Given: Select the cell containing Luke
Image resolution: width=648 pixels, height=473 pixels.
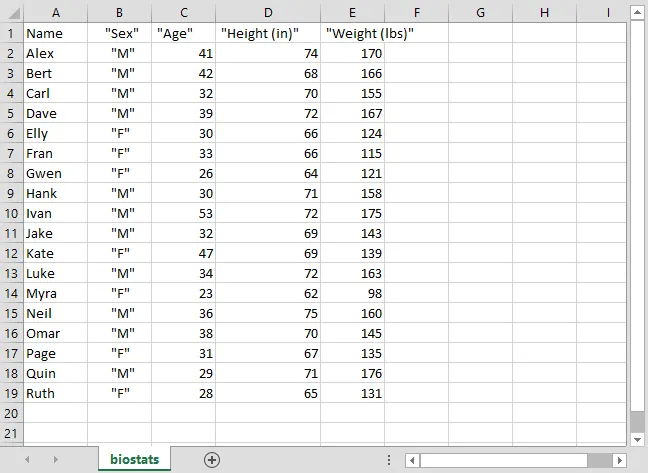Looking at the screenshot, I should point(55,273).
